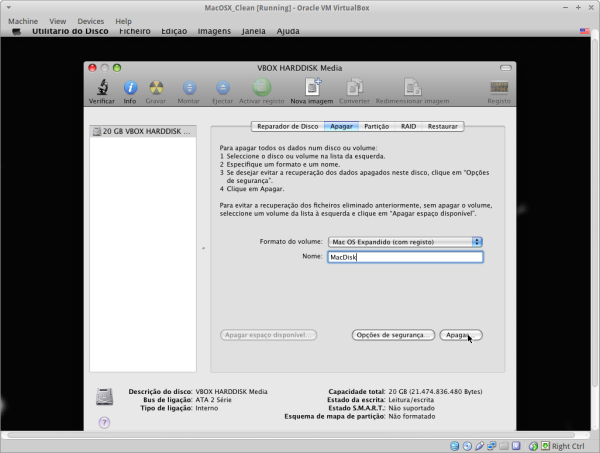Click the large disk icon beside the description
This screenshot has width=600, height=453.
104,397
